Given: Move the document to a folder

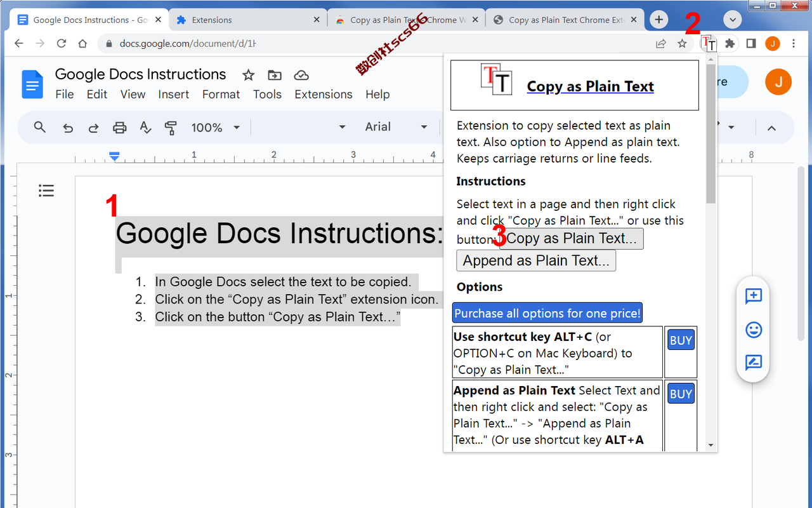Looking at the screenshot, I should pyautogui.click(x=275, y=76).
